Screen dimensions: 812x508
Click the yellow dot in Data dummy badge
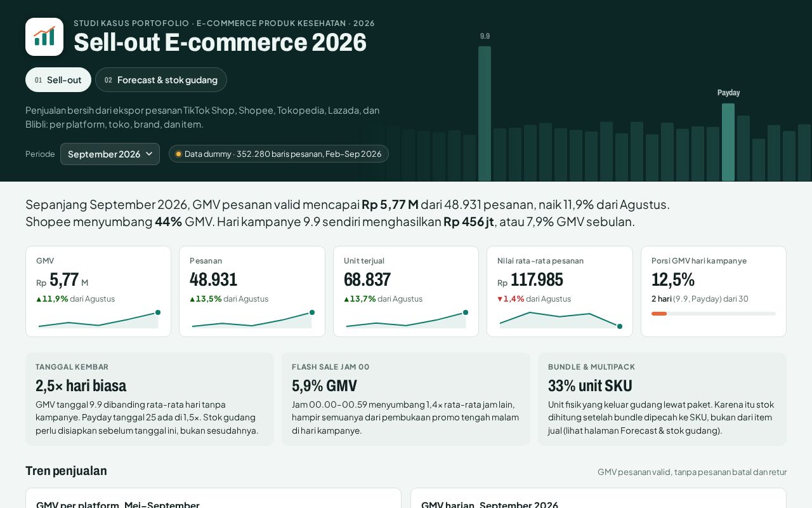tap(178, 154)
